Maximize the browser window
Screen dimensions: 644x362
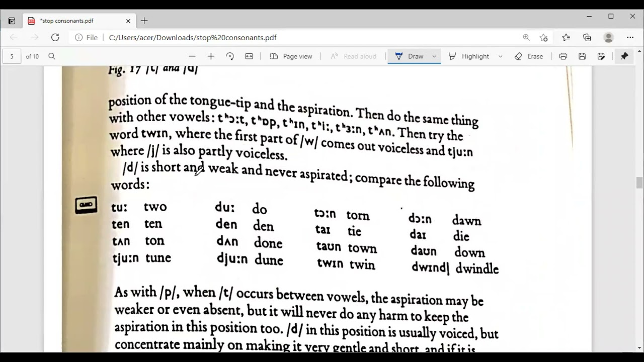pyautogui.click(x=611, y=17)
